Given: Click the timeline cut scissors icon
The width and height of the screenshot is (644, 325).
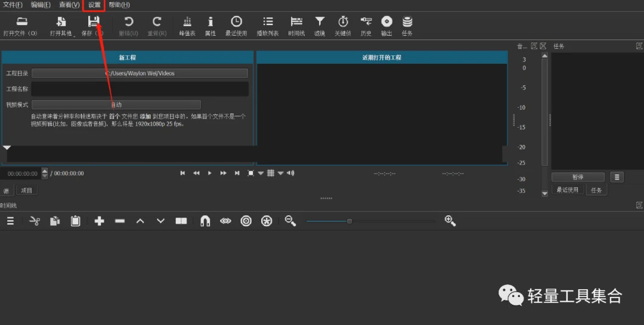Looking at the screenshot, I should (35, 221).
